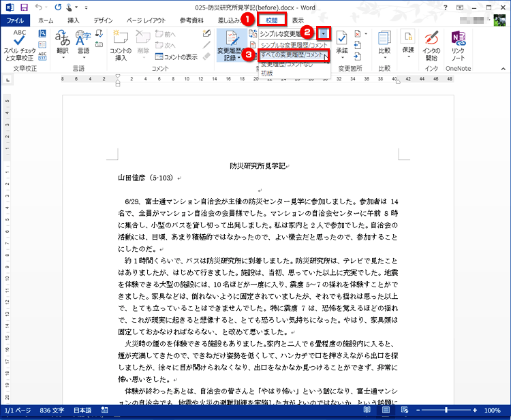Screen dimensions: 511x420
Task: Switch to Print Layout view
Action: tap(386, 410)
